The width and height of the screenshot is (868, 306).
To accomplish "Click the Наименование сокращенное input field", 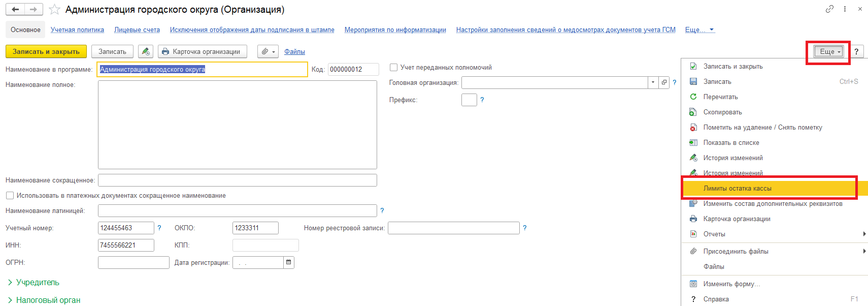I will pos(238,180).
